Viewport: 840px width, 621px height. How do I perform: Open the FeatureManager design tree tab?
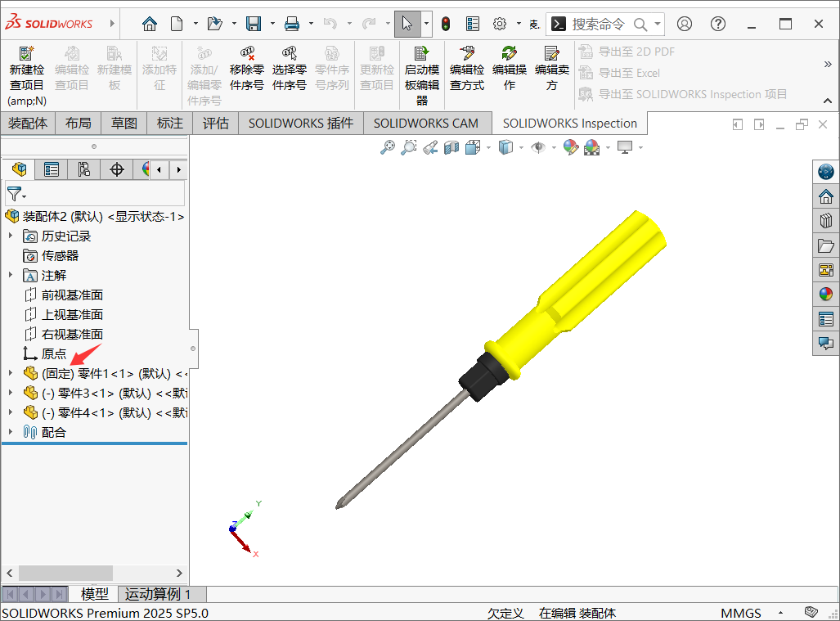pos(20,170)
